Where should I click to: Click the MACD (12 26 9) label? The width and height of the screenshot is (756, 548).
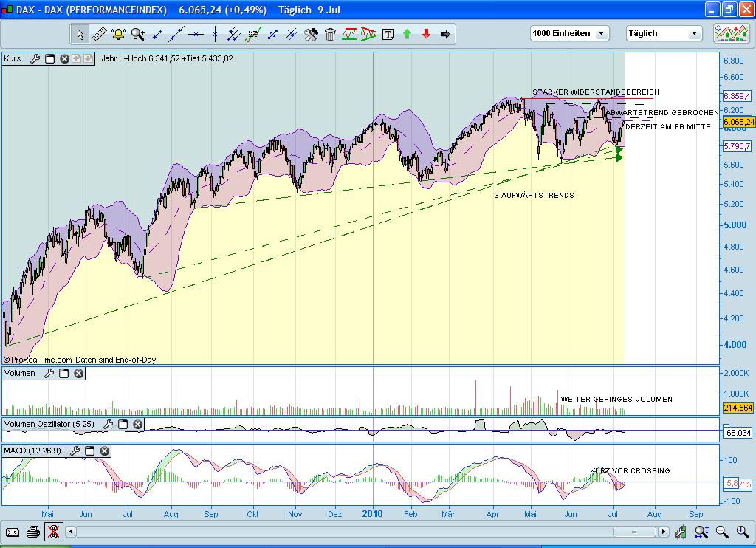(x=32, y=451)
